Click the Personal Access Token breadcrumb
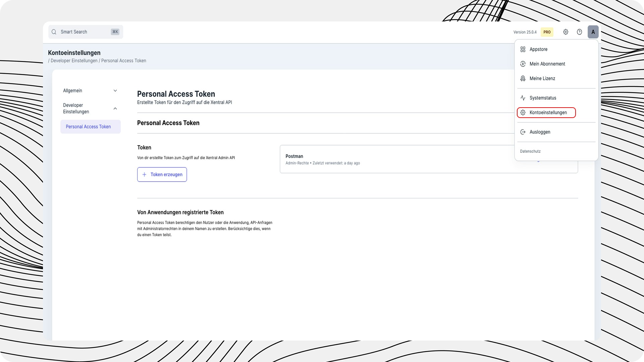 (x=124, y=61)
